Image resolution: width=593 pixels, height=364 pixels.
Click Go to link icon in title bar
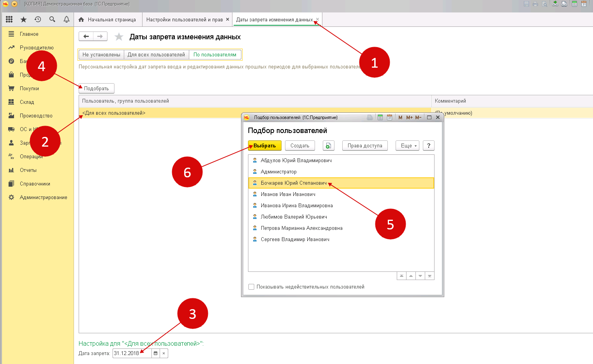tap(564, 4)
